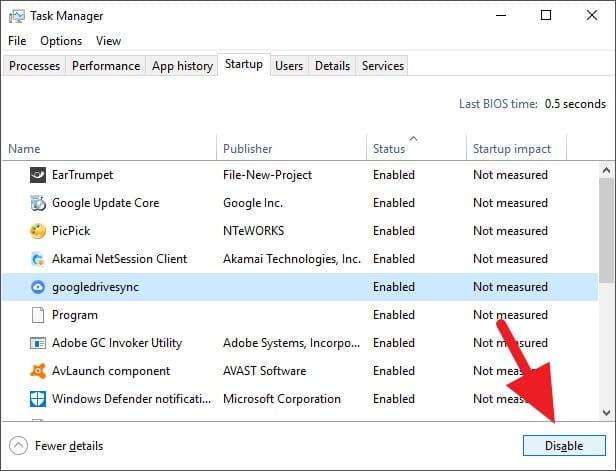Click the Google Inc. publisher cell
Image resolution: width=616 pixels, height=471 pixels.
click(253, 203)
